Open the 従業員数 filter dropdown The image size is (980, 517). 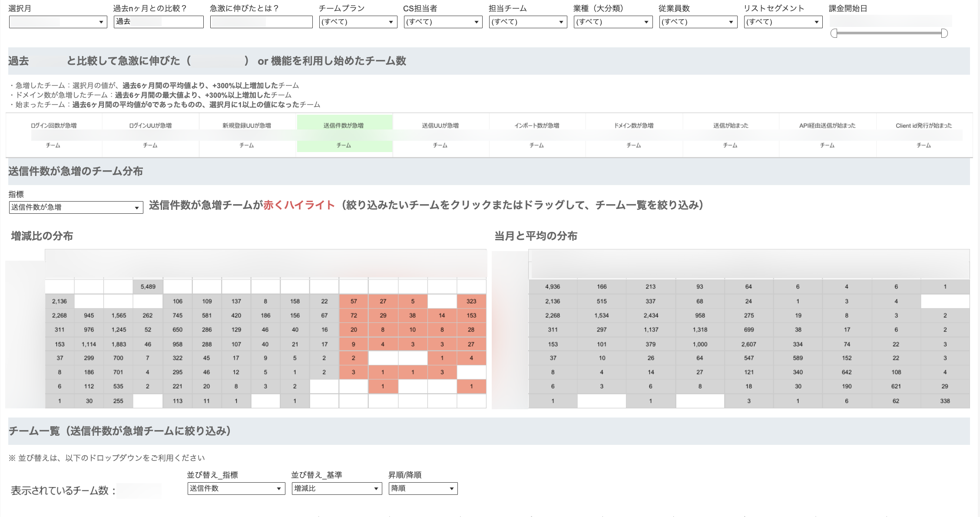(x=698, y=22)
